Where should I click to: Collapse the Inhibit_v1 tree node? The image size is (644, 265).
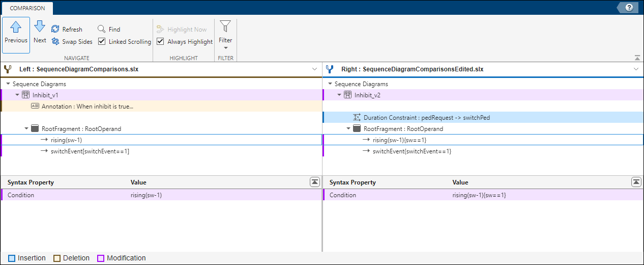coord(17,95)
